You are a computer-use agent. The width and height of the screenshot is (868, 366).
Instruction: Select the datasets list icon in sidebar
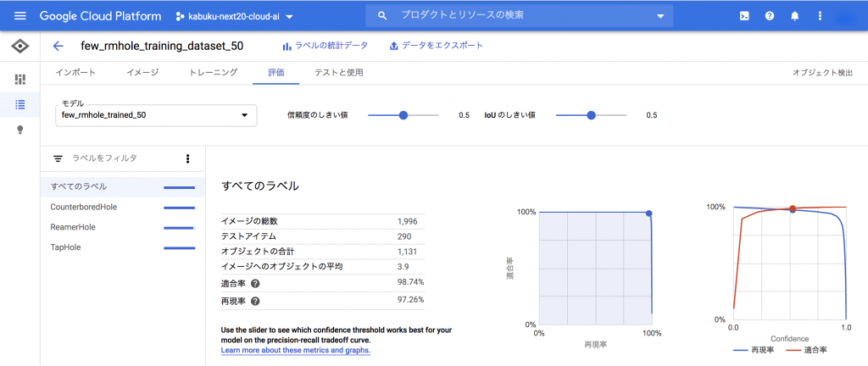[20, 104]
